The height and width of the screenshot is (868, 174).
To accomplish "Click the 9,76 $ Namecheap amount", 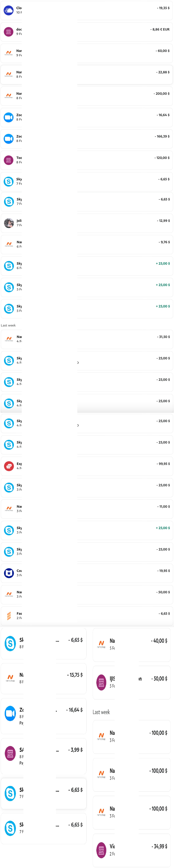I will pyautogui.click(x=164, y=242).
